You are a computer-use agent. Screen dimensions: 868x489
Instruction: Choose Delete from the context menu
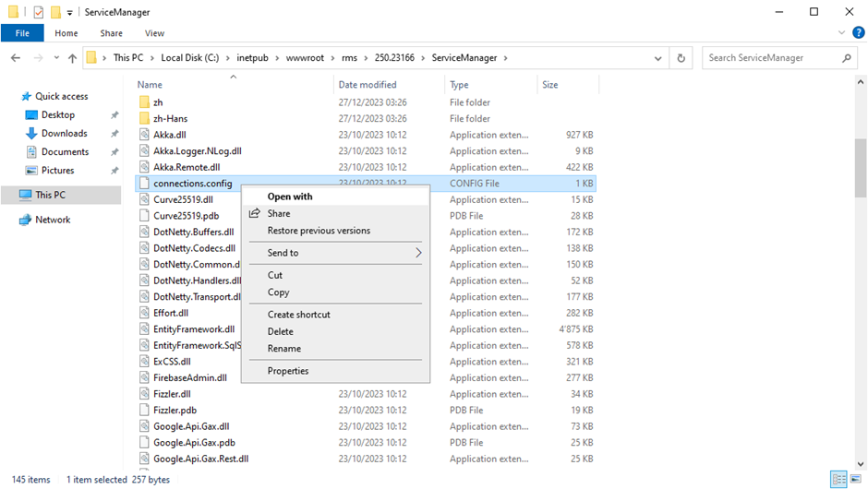click(x=335, y=331)
